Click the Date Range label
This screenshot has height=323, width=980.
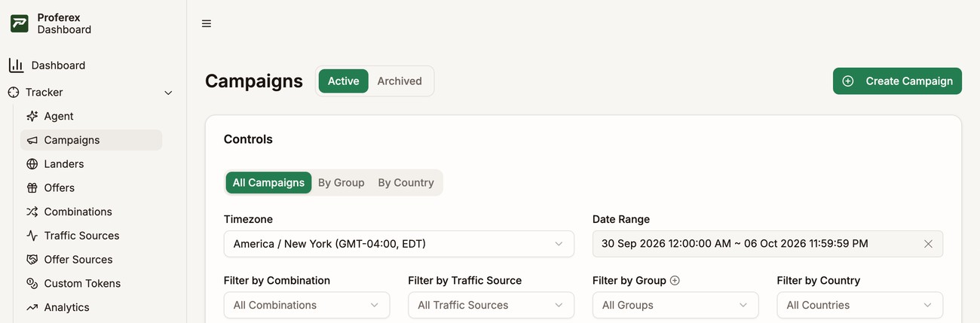pos(621,219)
